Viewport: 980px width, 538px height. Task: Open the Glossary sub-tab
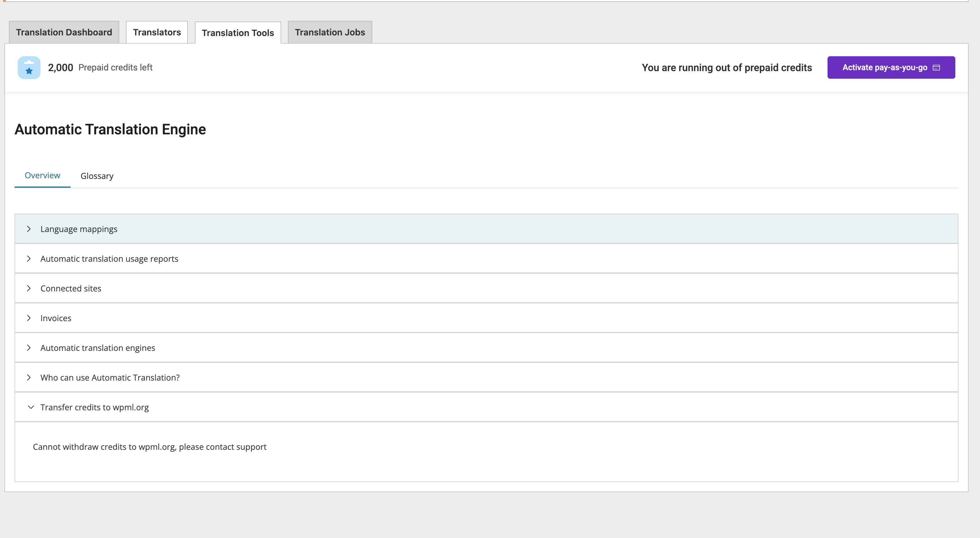97,176
